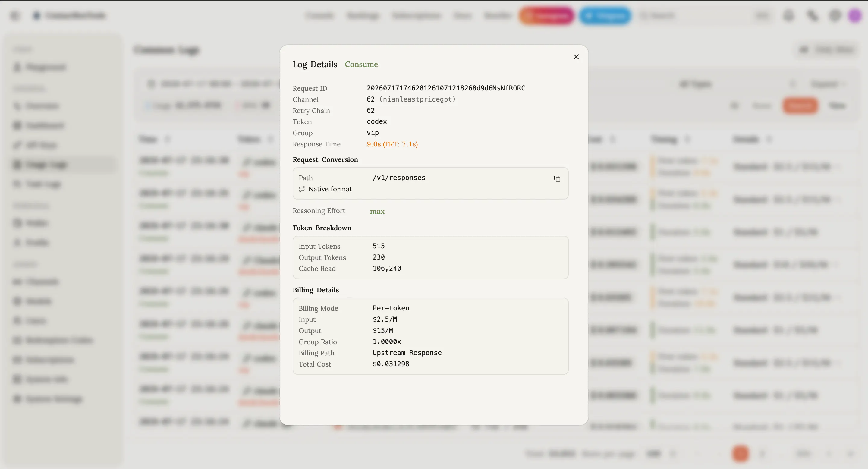Click the Total Cost label

315,364
